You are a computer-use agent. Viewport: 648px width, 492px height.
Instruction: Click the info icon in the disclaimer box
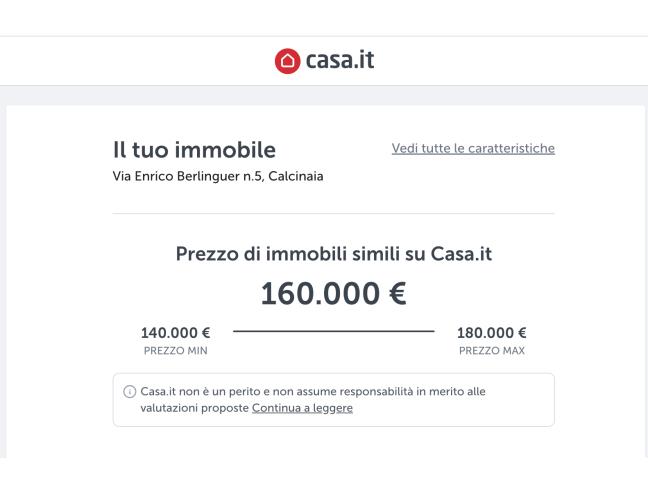pos(125,392)
